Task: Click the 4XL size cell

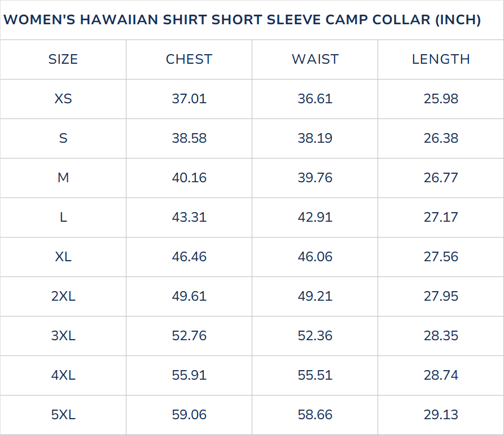Action: tap(63, 375)
